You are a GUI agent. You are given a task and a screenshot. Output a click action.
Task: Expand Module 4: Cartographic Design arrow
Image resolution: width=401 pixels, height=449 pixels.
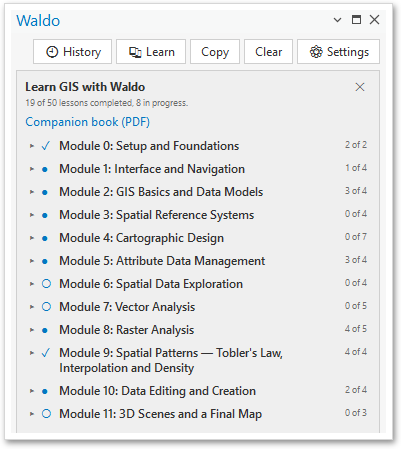[x=32, y=238]
